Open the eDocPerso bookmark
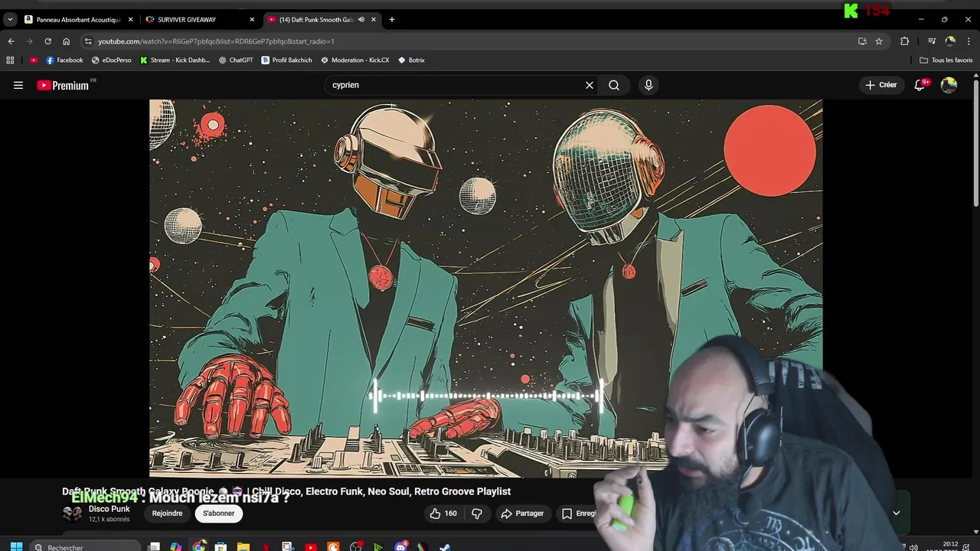Image resolution: width=980 pixels, height=551 pixels. [112, 60]
